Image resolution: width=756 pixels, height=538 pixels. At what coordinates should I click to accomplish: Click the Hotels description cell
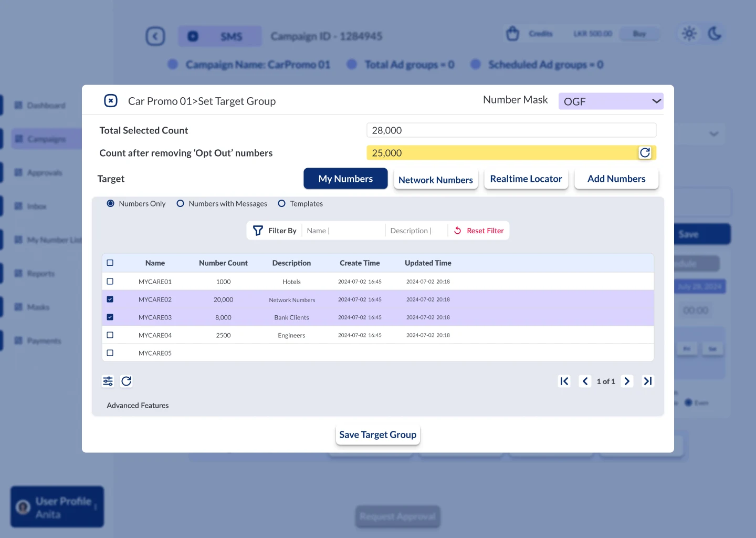pyautogui.click(x=291, y=282)
